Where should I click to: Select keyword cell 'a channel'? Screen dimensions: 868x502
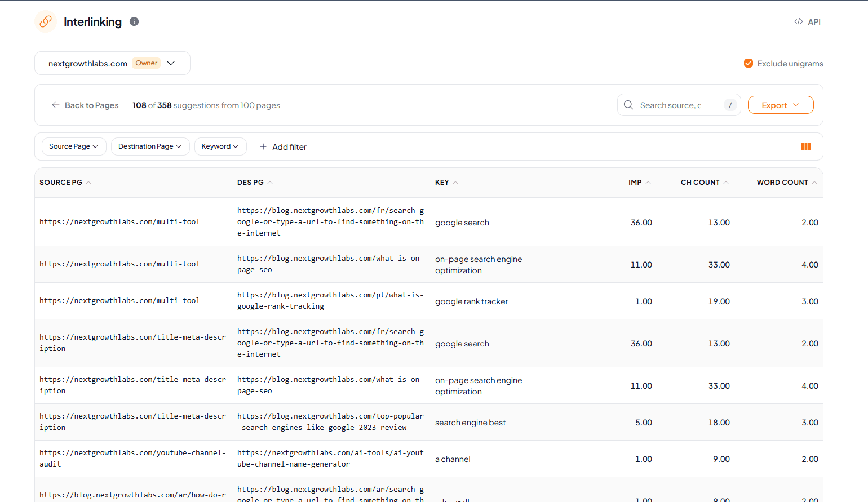[x=453, y=459]
